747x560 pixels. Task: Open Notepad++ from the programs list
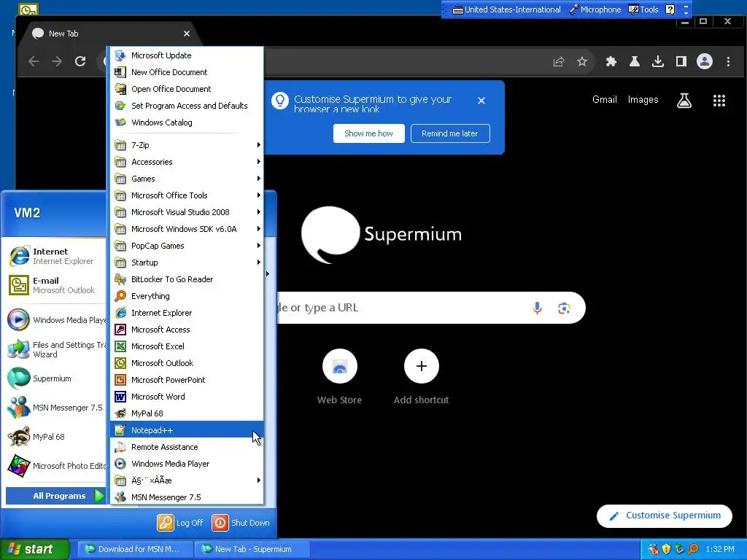[x=187, y=430]
